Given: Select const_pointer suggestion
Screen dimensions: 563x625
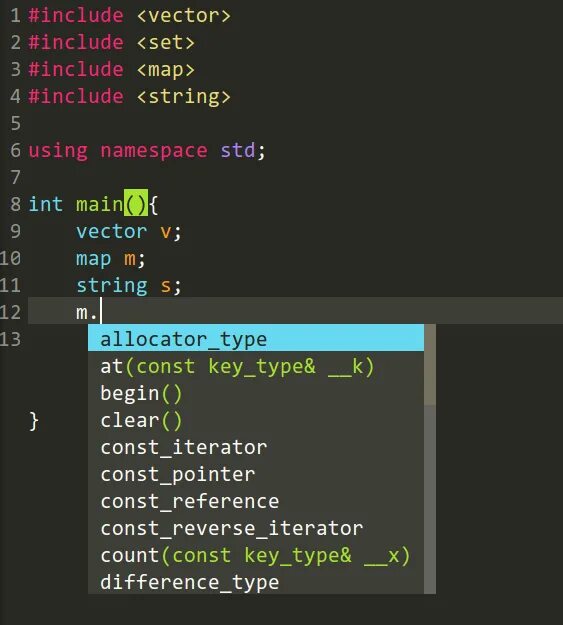Looking at the screenshot, I should (256, 474).
